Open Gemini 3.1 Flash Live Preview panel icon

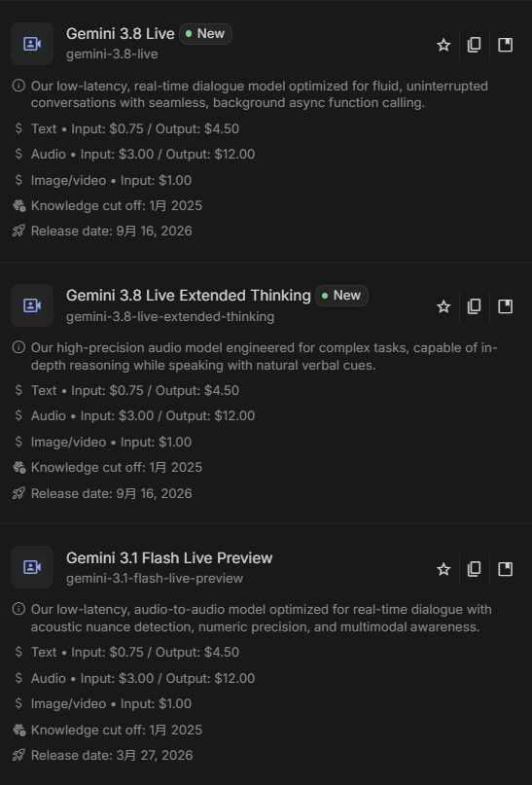(x=506, y=569)
